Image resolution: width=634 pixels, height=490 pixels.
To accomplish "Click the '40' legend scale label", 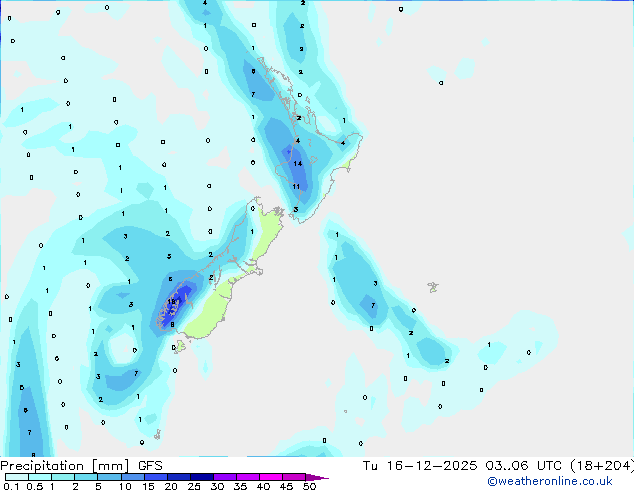I will [263, 486].
